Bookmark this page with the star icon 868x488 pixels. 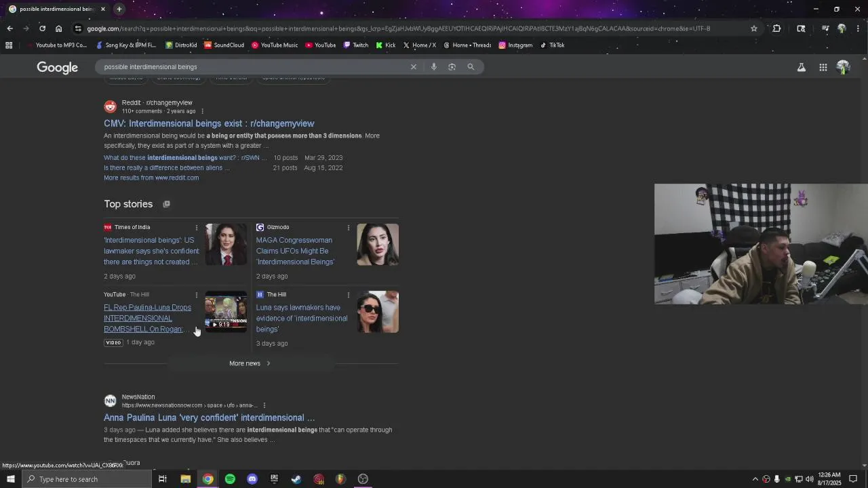(x=753, y=28)
